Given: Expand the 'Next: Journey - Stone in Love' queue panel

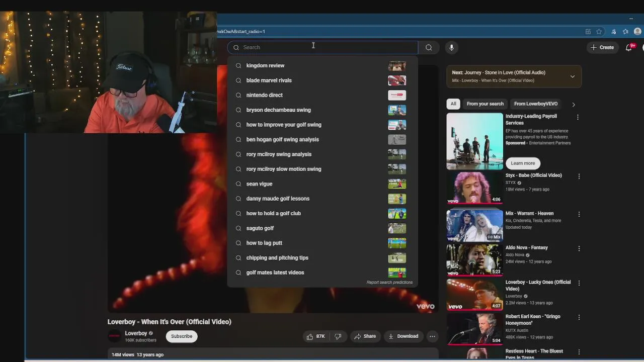Looking at the screenshot, I should coord(572,76).
